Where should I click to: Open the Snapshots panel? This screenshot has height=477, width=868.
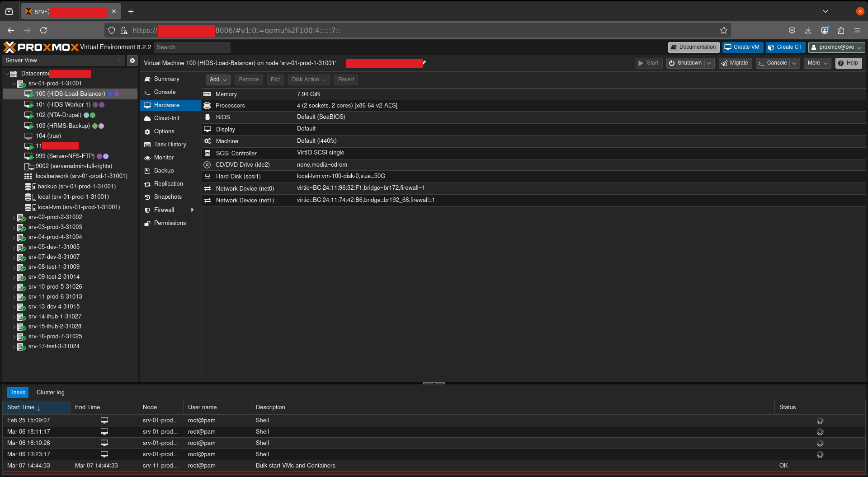170,197
